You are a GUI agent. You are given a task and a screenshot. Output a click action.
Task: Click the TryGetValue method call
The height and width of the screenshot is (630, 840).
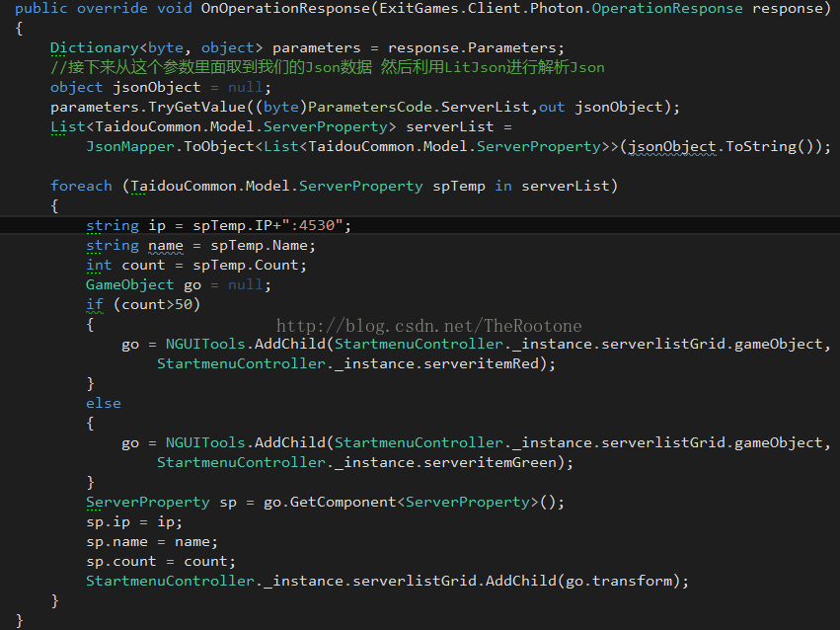click(196, 108)
